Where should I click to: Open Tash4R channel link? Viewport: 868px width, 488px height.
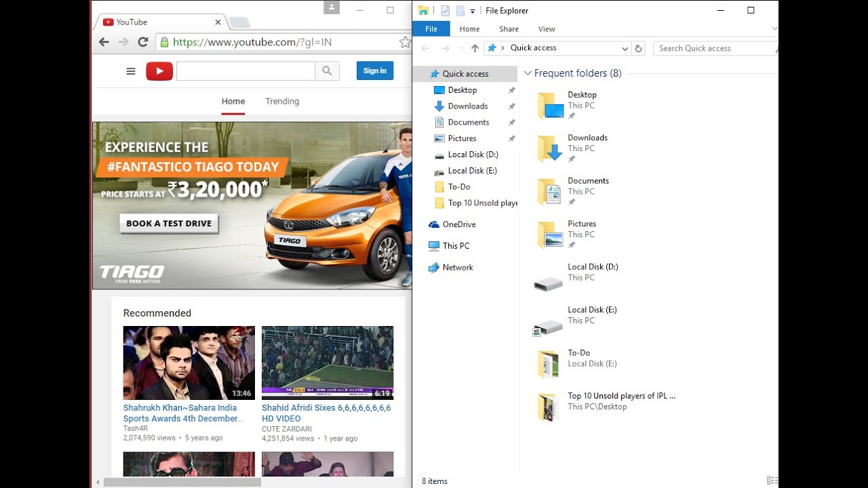[x=136, y=428]
